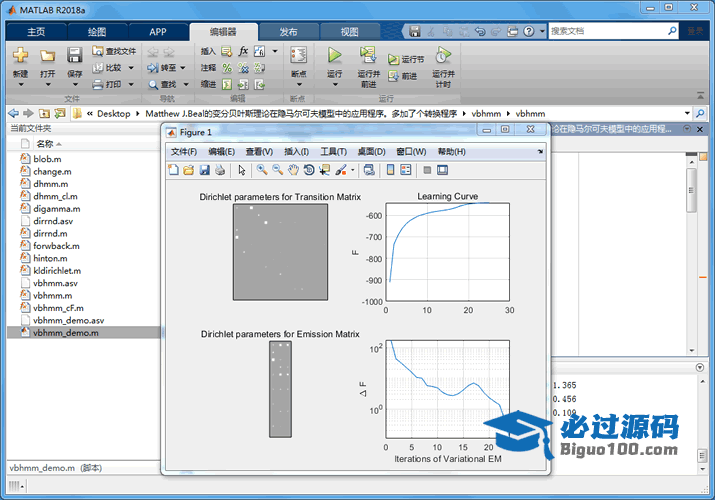This screenshot has width=715, height=500.
Task: Click the 运行节 (Run Section) button
Action: (x=406, y=59)
